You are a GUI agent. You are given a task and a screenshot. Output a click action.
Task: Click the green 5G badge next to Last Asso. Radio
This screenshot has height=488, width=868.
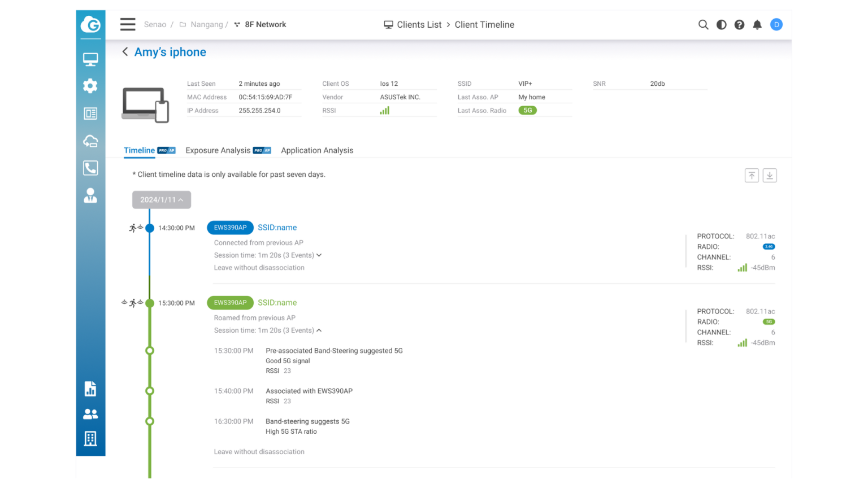(527, 110)
